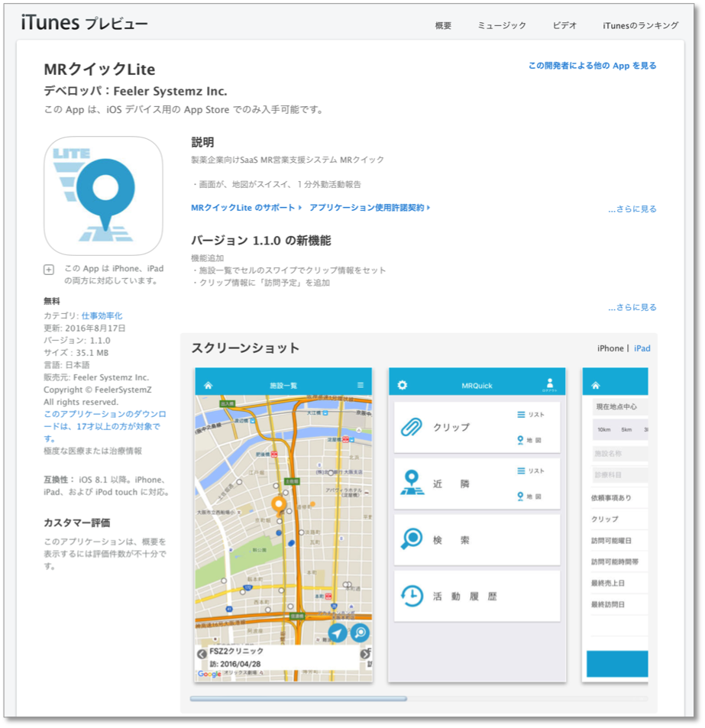Tap the クリップ filter row in third screenshot
This screenshot has height=728, width=705.
[x=619, y=519]
